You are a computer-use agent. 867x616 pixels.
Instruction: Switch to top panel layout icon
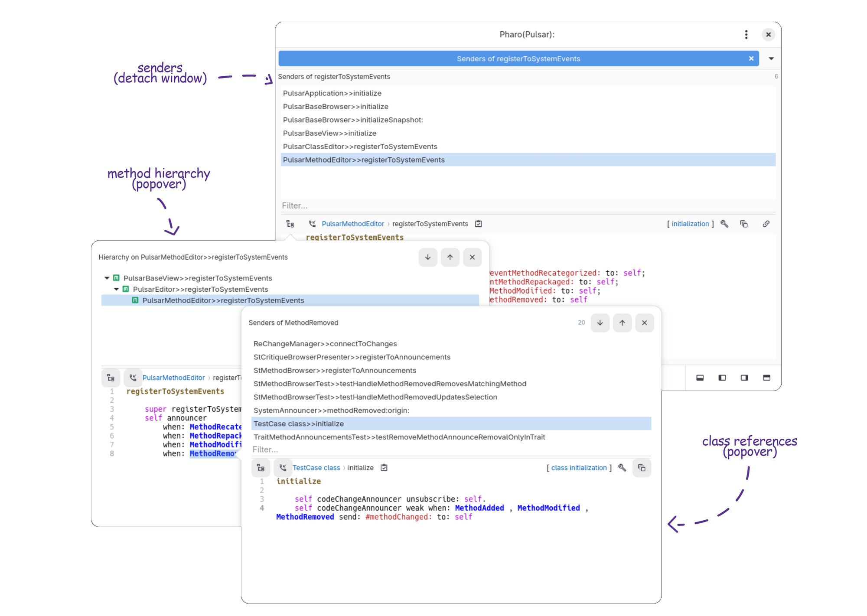coord(766,378)
